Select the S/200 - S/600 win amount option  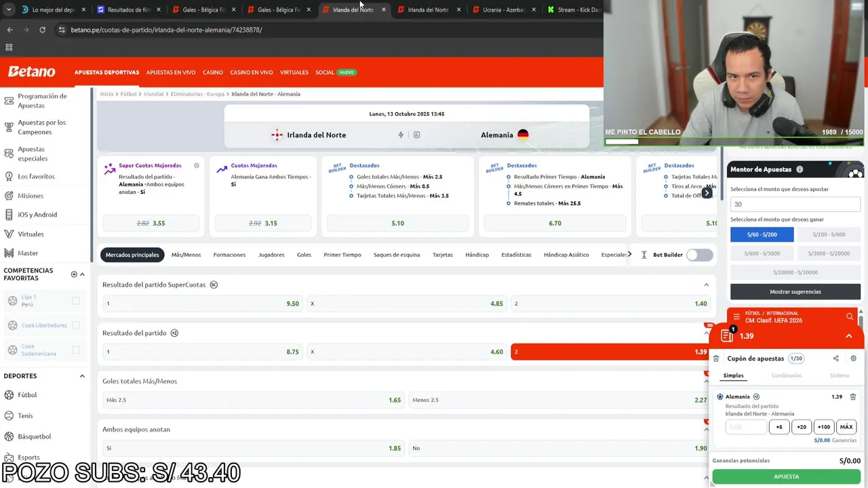point(829,235)
